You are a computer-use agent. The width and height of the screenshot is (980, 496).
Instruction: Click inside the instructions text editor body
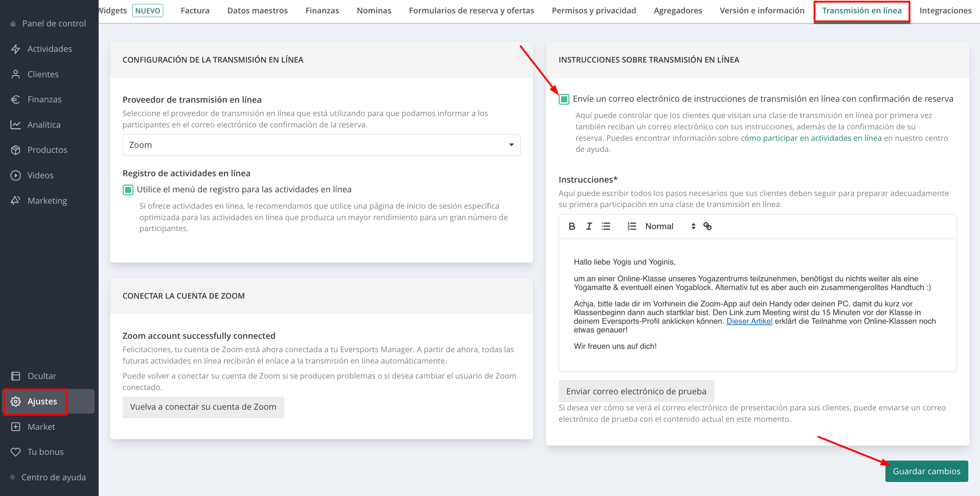[x=757, y=305]
